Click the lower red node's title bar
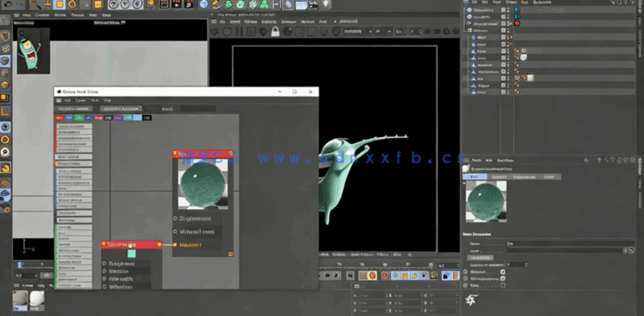 coord(131,245)
